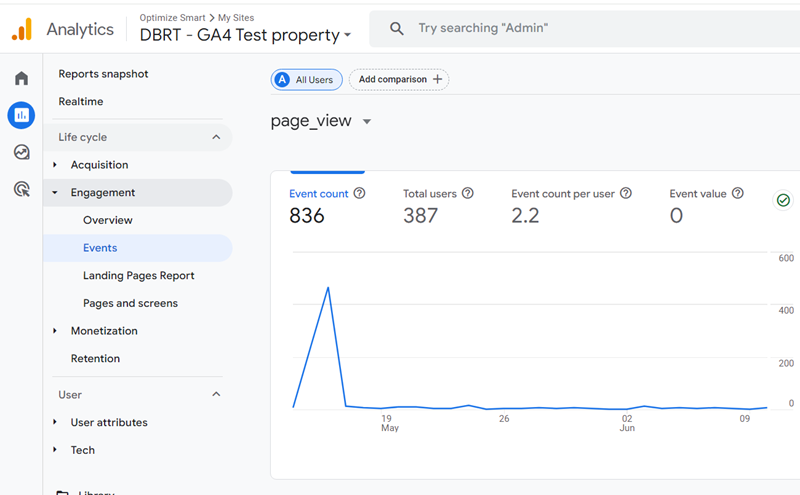Click the All Users 'A' badge
Viewport: 800px width, 495px height.
pyautogui.click(x=282, y=80)
